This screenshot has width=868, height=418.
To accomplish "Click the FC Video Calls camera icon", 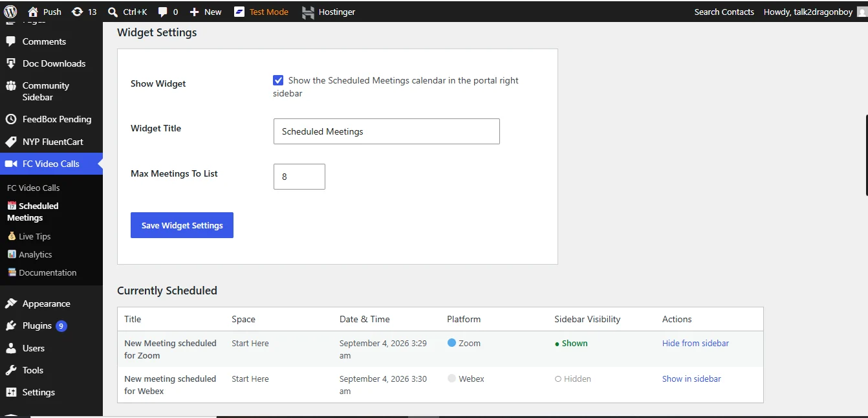I will [x=10, y=164].
